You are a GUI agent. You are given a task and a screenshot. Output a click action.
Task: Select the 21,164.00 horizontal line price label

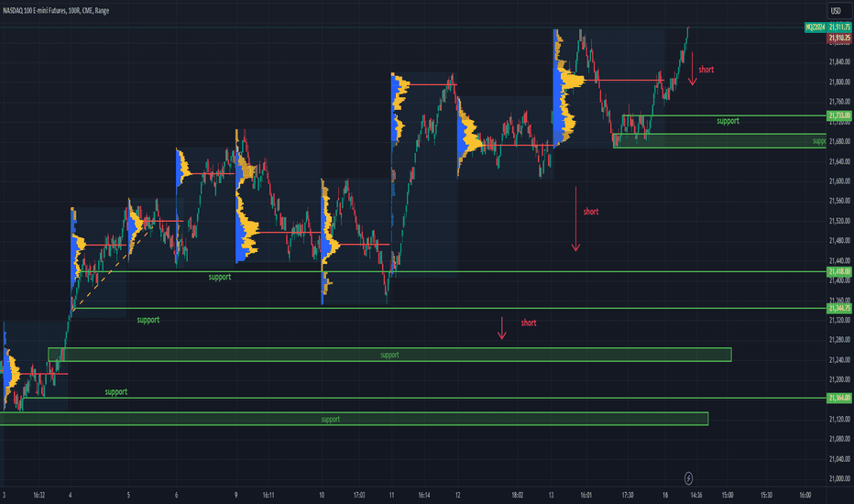click(839, 398)
